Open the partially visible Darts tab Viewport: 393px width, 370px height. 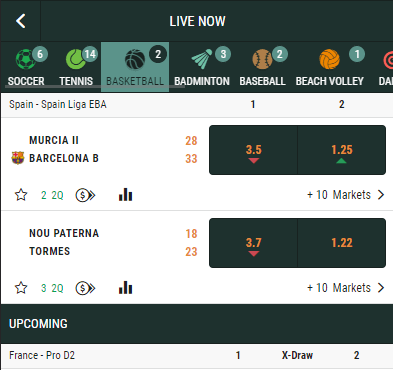(x=386, y=67)
